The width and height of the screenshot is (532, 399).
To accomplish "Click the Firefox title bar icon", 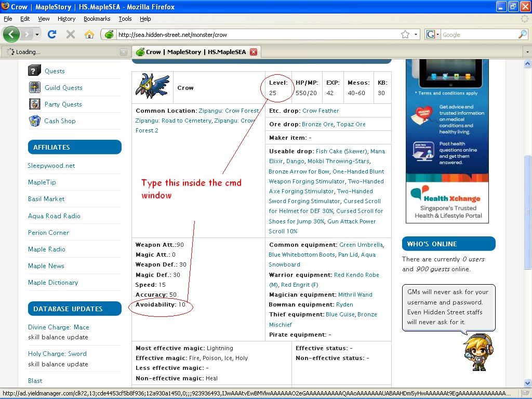I will click(x=5, y=6).
